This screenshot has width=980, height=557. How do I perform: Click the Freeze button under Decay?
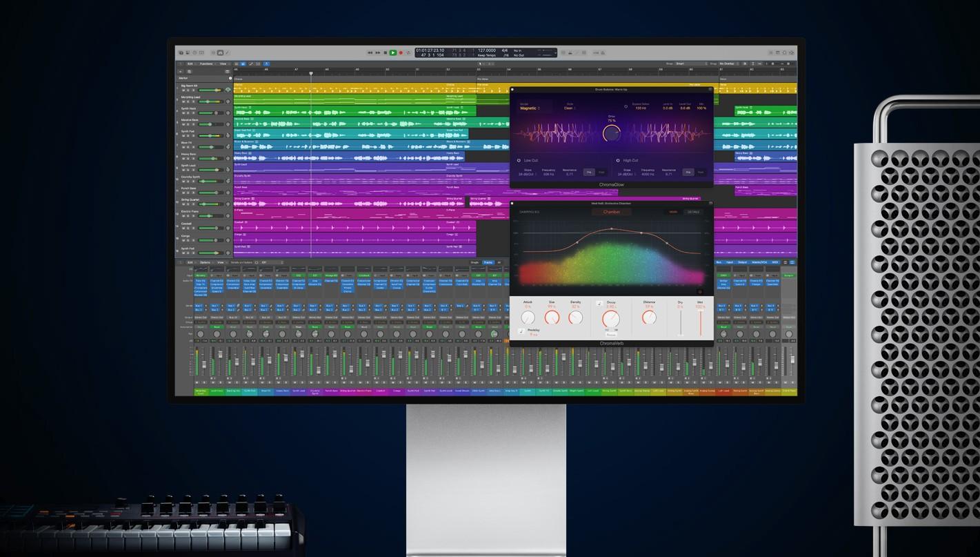tap(611, 335)
